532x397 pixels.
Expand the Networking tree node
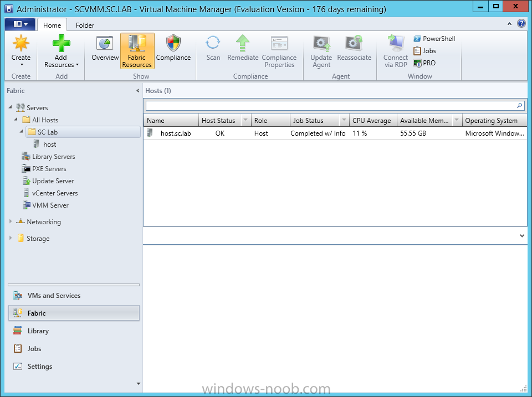[10, 221]
